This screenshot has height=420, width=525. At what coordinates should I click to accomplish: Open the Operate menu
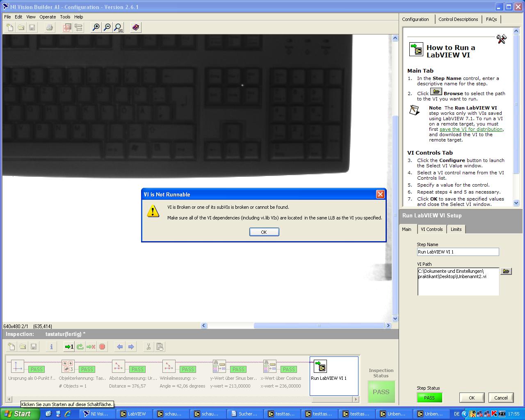click(48, 17)
